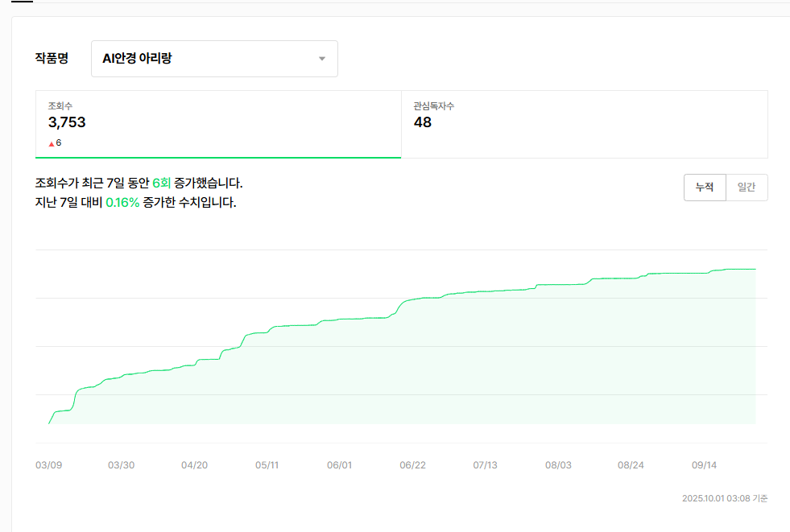Pick the 07/13 date marker

(485, 465)
